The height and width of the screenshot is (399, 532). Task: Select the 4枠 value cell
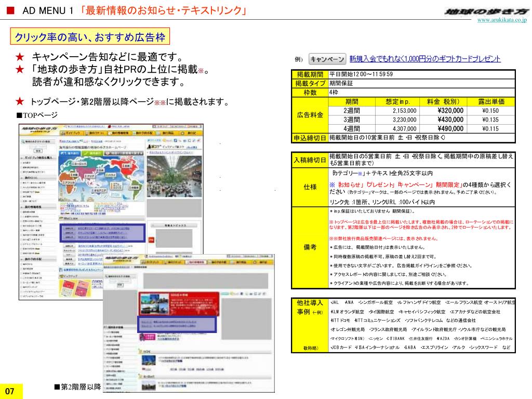click(x=422, y=92)
